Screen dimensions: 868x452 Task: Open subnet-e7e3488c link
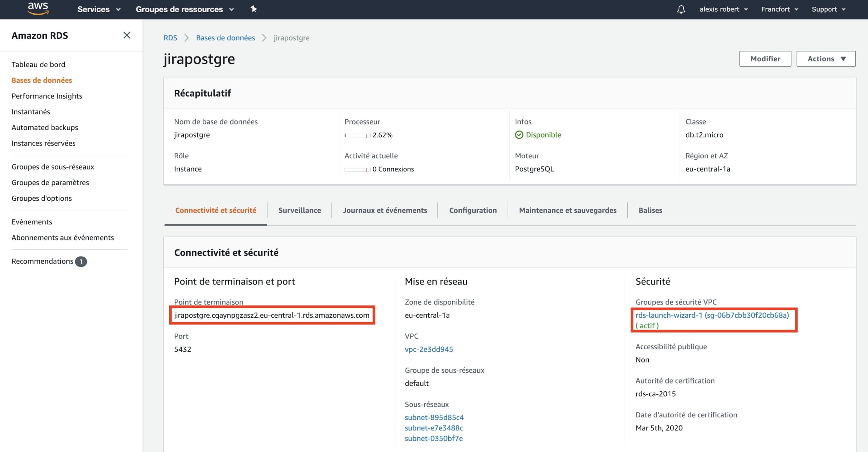pyautogui.click(x=434, y=428)
